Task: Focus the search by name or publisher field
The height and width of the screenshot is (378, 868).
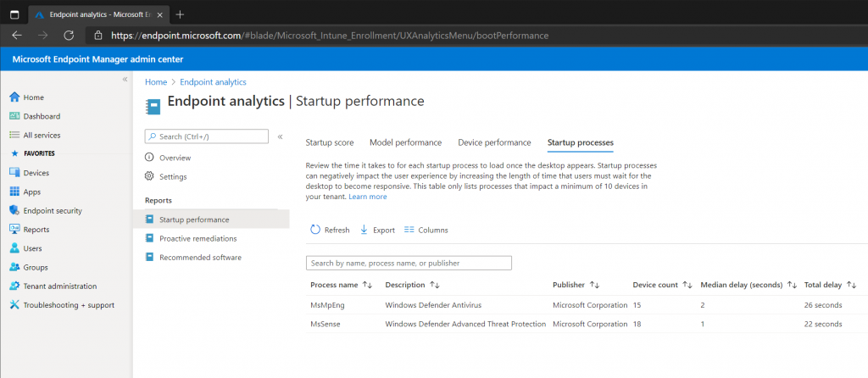Action: pos(409,263)
